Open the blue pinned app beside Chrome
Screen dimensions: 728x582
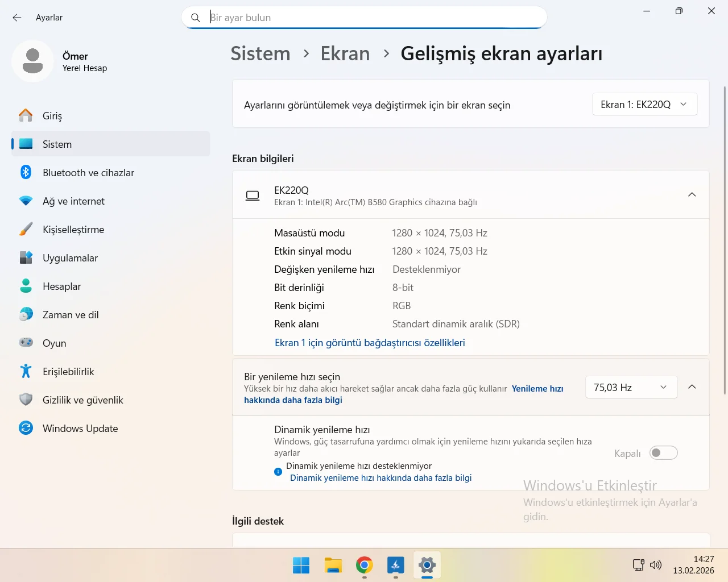396,566
